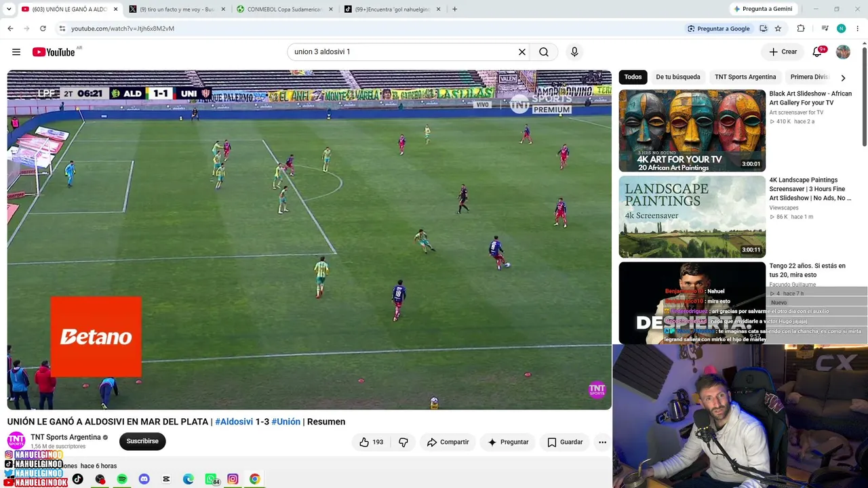
Task: Reload the page
Action: click(x=43, y=28)
